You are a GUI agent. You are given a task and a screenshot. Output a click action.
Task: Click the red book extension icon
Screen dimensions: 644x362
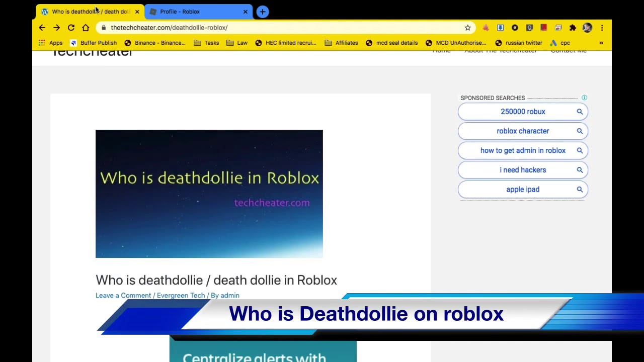coord(544,28)
